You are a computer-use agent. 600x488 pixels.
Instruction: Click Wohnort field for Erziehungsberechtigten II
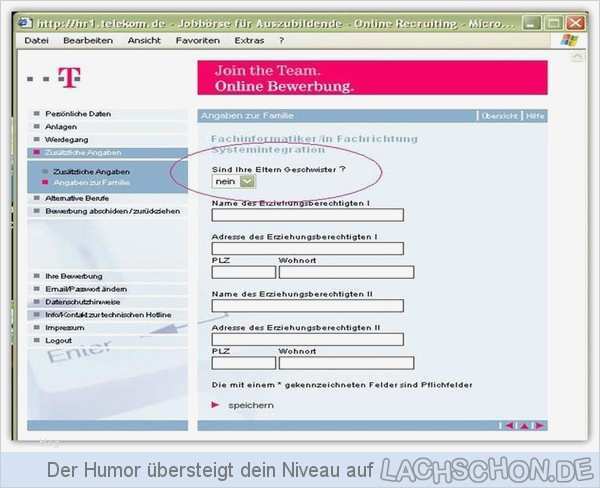pyautogui.click(x=346, y=363)
